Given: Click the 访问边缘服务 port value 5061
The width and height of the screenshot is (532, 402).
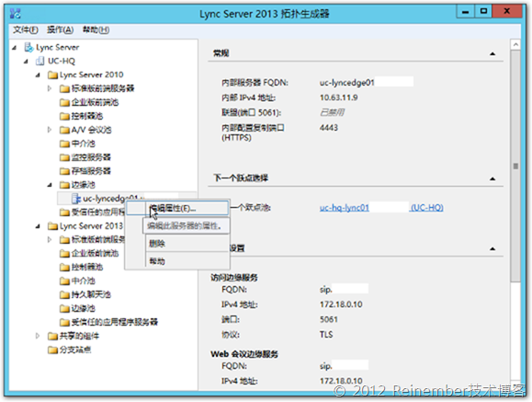Looking at the screenshot, I should pyautogui.click(x=328, y=319).
